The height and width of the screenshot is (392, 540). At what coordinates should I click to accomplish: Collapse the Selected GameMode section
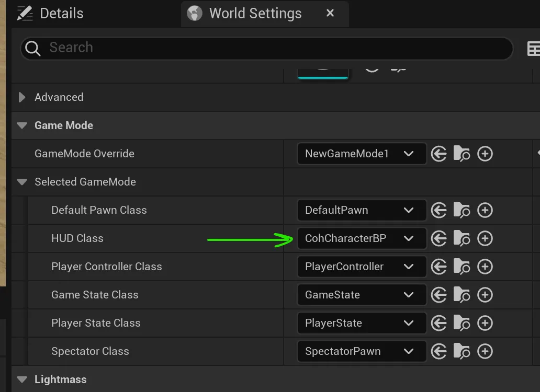tap(22, 182)
